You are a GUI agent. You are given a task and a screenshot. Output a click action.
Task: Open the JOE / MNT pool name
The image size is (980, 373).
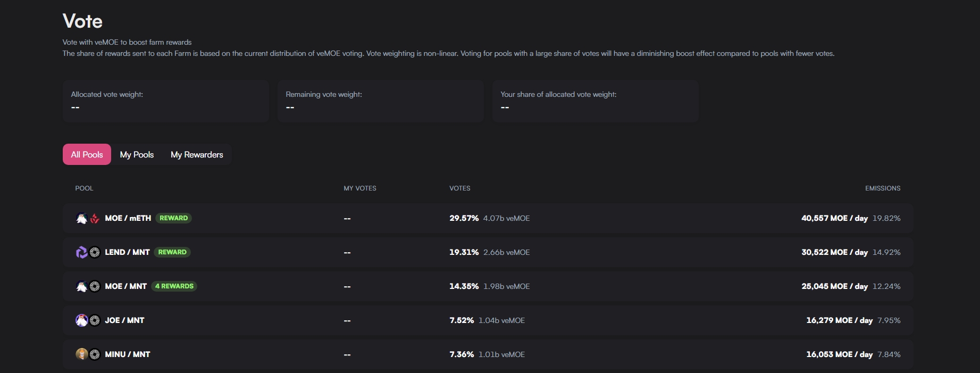tap(124, 320)
